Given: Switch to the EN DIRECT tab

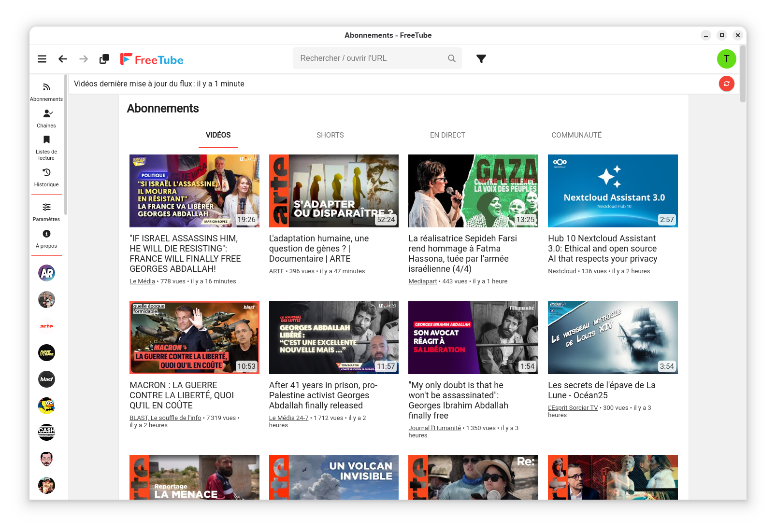Looking at the screenshot, I should point(447,135).
